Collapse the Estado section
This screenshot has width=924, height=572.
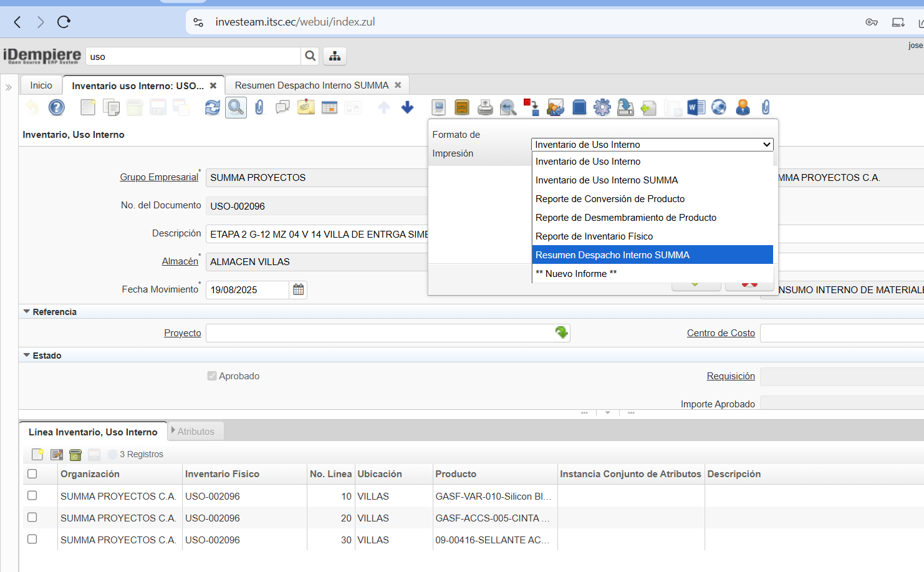click(x=27, y=356)
